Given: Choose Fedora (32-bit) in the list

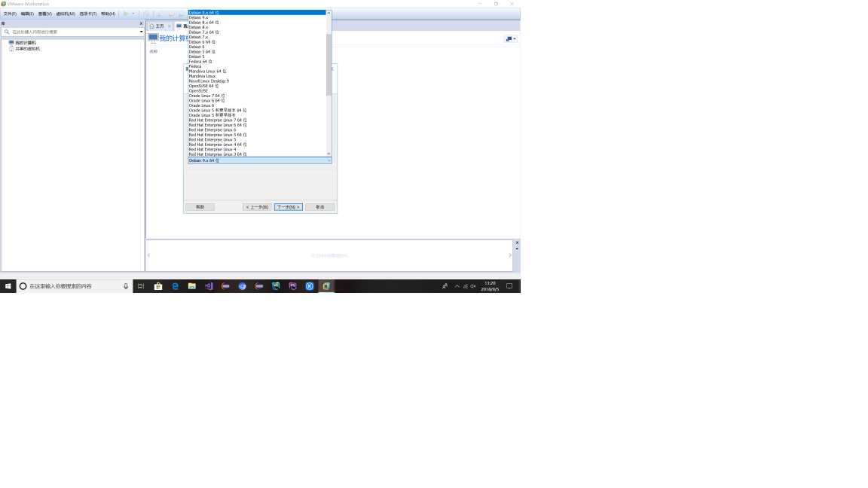Looking at the screenshot, I should (257, 66).
